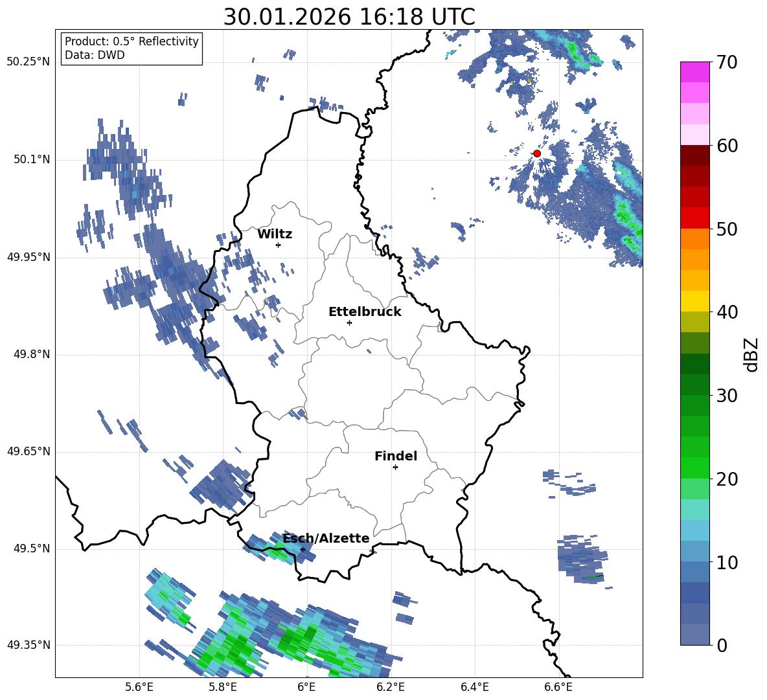Viewport: 767px width, 700px height.
Task: Click the 6°E longitude tick label
Action: [306, 687]
